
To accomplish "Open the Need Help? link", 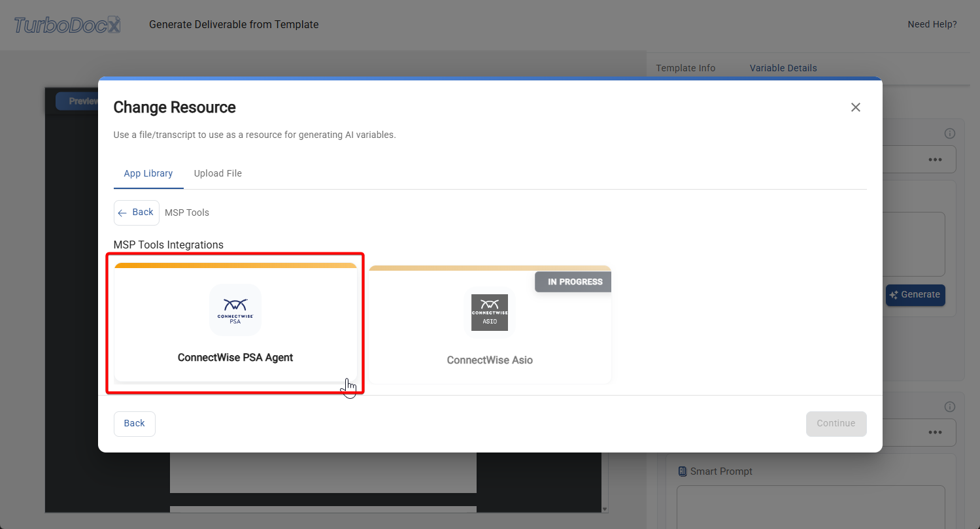I will pyautogui.click(x=932, y=25).
